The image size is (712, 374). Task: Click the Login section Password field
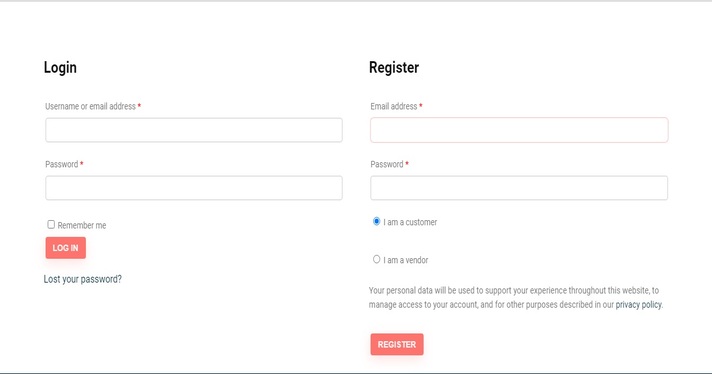[194, 188]
